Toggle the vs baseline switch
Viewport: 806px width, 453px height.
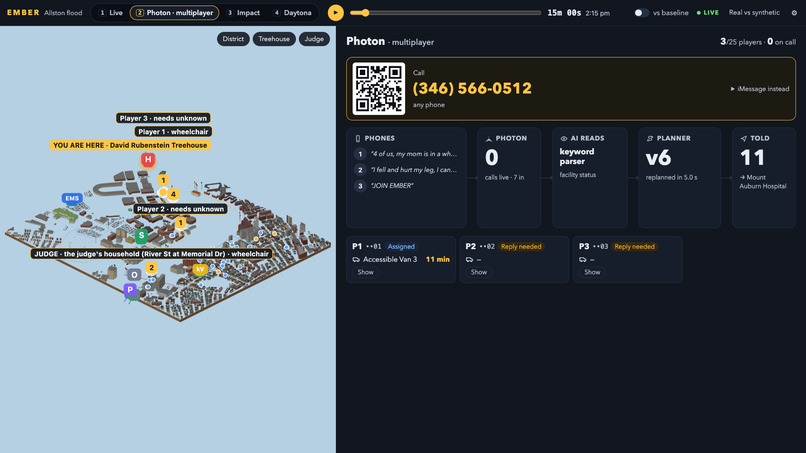[640, 13]
